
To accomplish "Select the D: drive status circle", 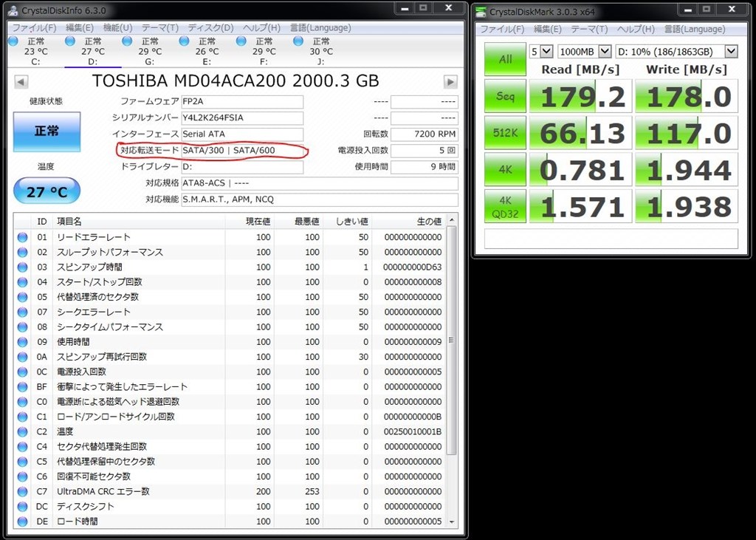I will point(70,41).
